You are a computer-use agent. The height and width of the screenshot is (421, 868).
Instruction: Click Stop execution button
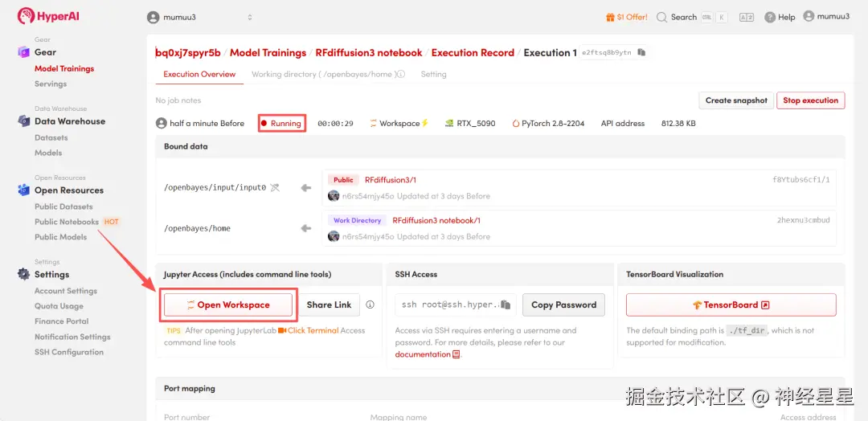point(810,100)
